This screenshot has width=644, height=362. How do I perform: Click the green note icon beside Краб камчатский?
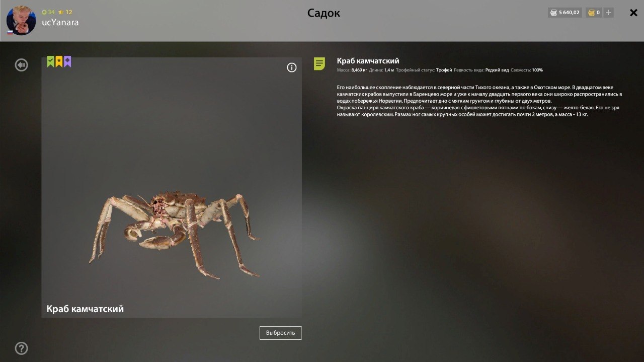[x=319, y=64]
